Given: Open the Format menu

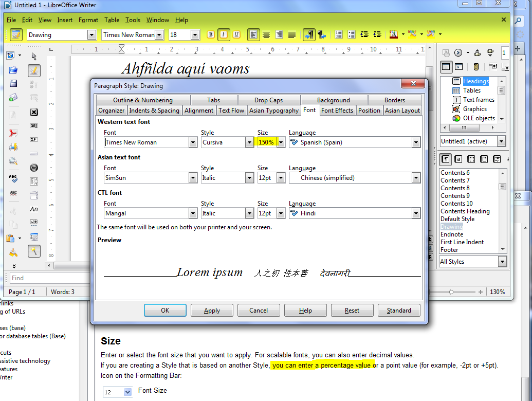Looking at the screenshot, I should pos(88,20).
